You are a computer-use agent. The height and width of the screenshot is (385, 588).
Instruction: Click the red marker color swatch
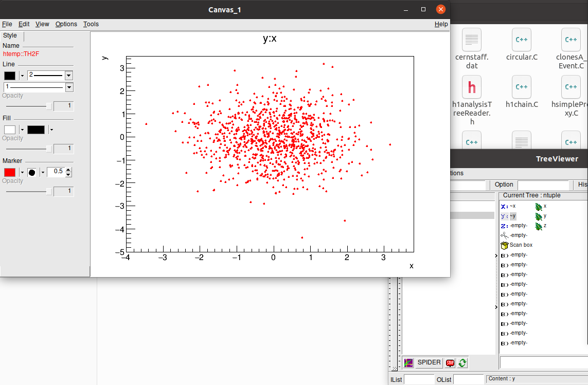click(10, 172)
